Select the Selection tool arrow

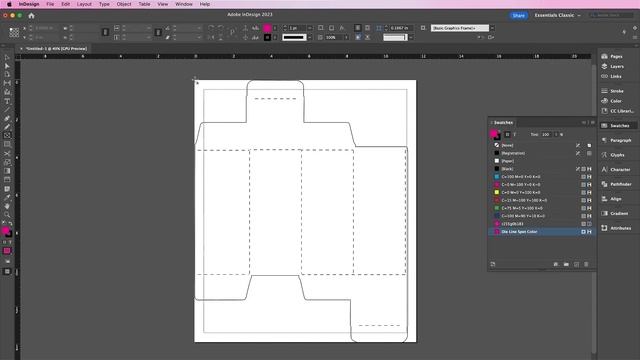(7, 58)
